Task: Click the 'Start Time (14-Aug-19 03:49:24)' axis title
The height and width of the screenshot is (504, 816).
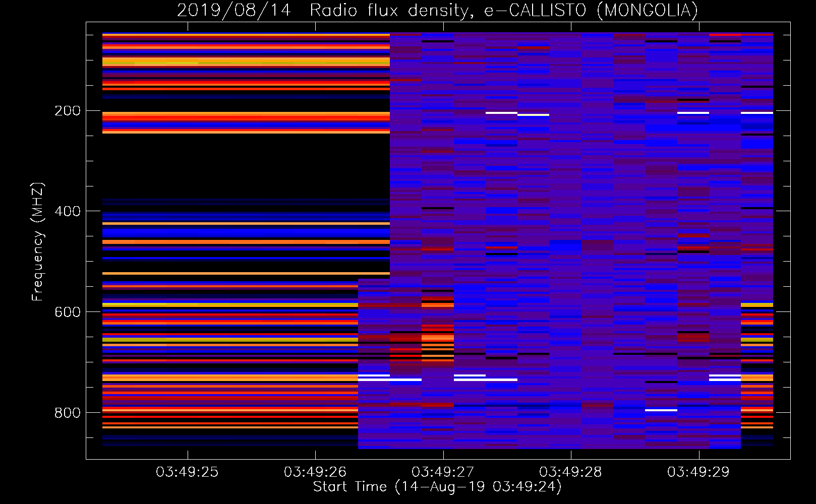Action: [437, 487]
